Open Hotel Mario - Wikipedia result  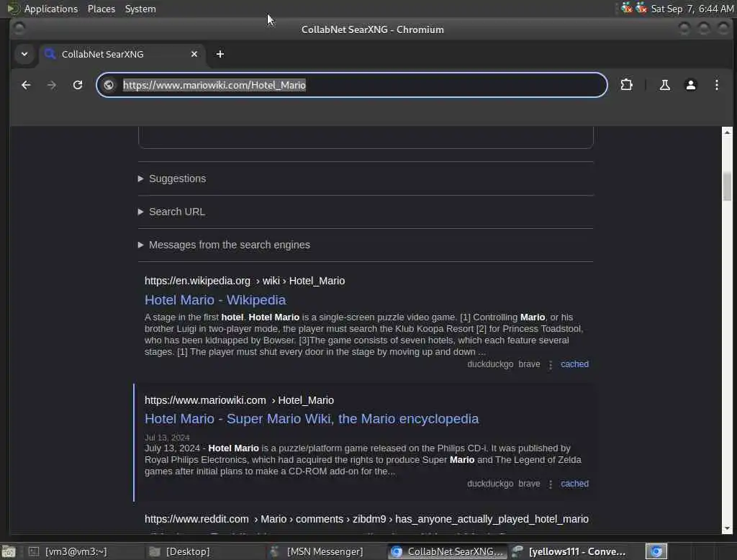click(215, 300)
